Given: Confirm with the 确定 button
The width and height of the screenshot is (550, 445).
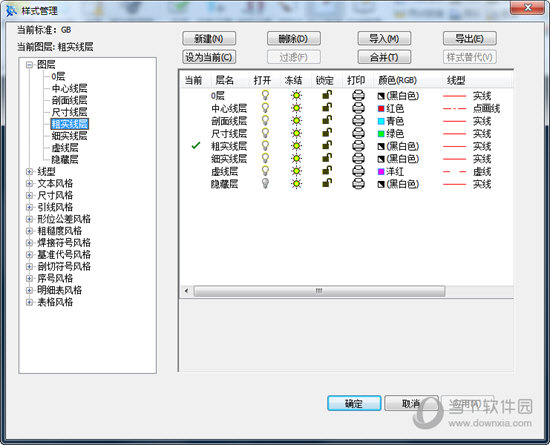Looking at the screenshot, I should click(x=354, y=403).
